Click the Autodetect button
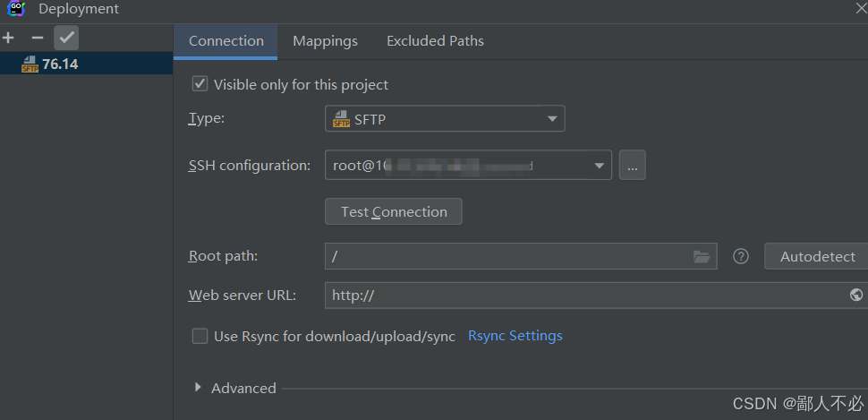 pos(817,256)
